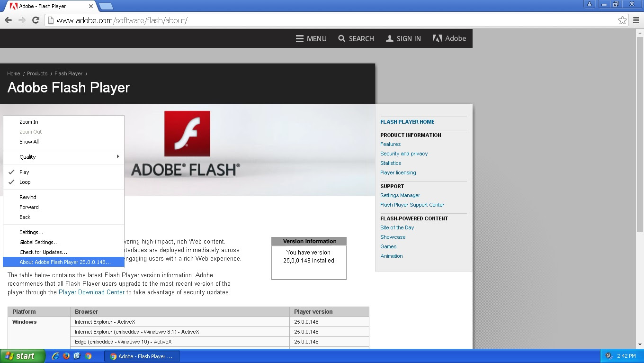Click the Adobe - Flash Player taskbar button
The image size is (644, 363).
pos(142,356)
